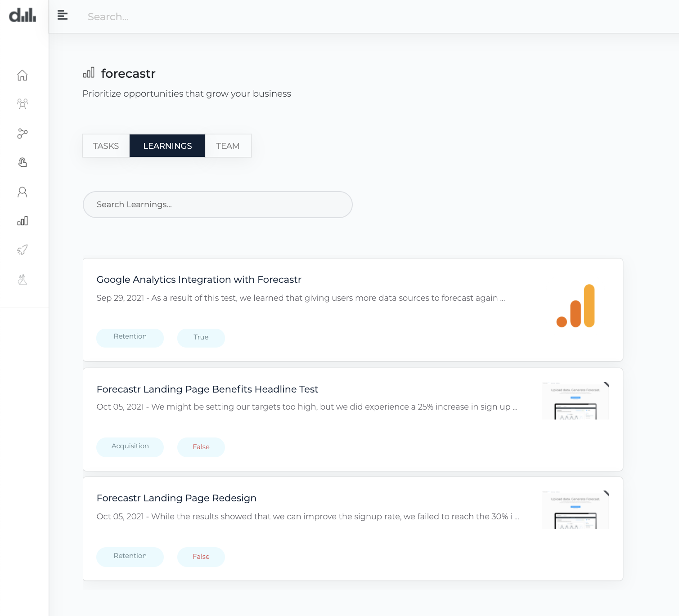This screenshot has height=616, width=679.
Task: Switch to the TASKS tab
Action: 106,146
